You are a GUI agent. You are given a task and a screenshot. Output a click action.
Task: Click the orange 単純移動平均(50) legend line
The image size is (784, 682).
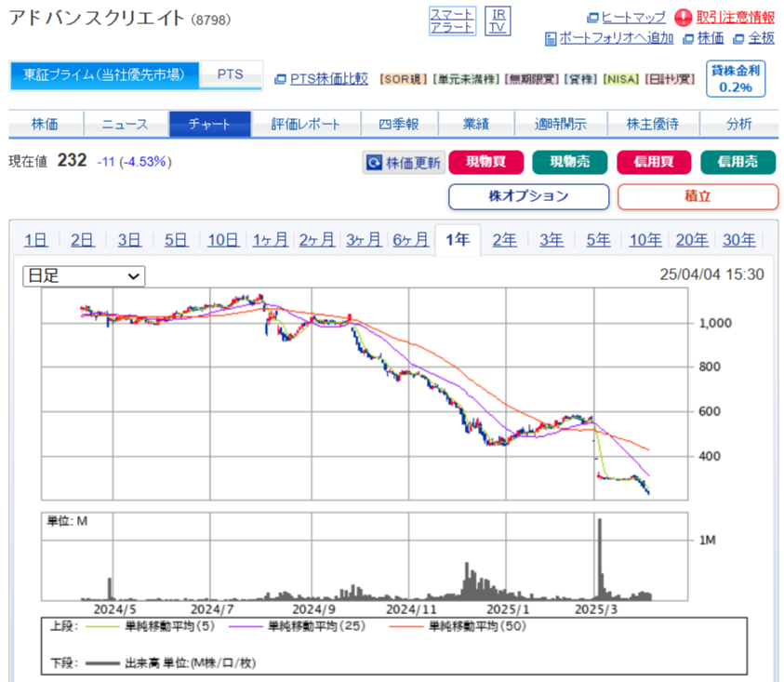[406, 626]
